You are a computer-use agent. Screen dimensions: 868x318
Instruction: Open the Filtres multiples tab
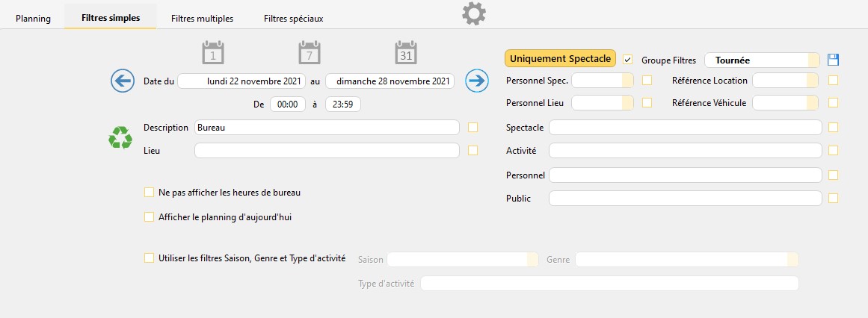202,18
